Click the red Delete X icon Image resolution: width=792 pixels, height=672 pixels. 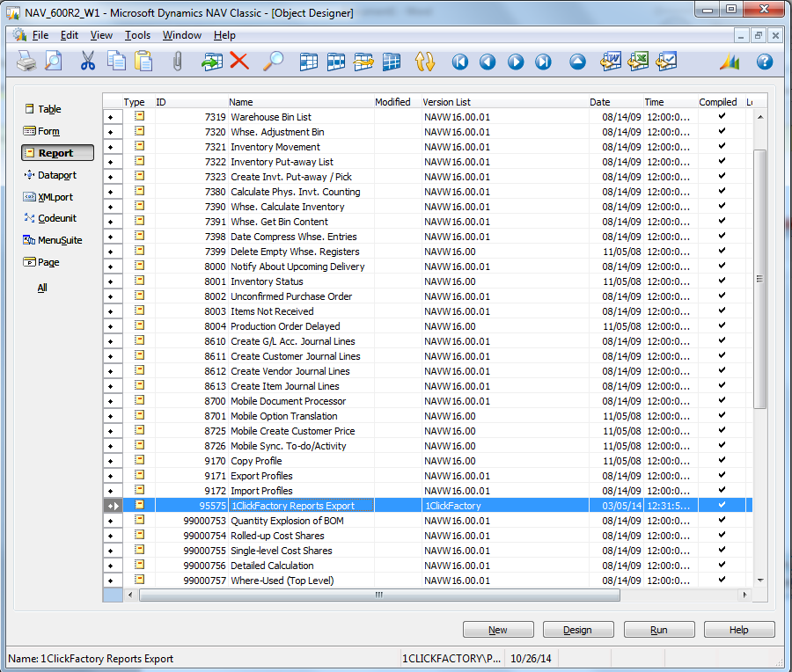[x=238, y=62]
